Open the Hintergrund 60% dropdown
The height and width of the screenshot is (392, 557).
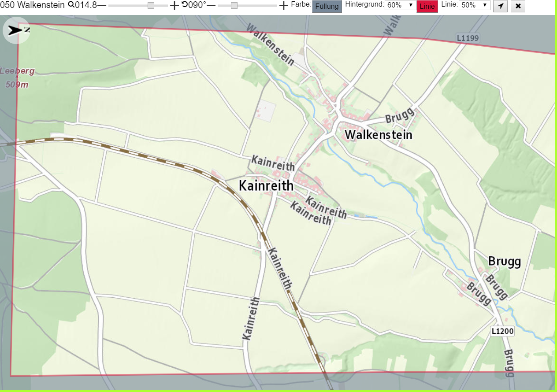pyautogui.click(x=401, y=5)
